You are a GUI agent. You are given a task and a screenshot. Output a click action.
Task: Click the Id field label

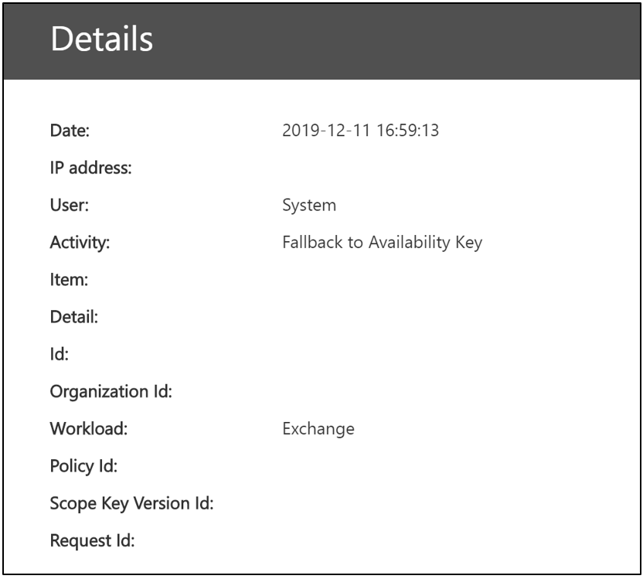[x=59, y=354]
